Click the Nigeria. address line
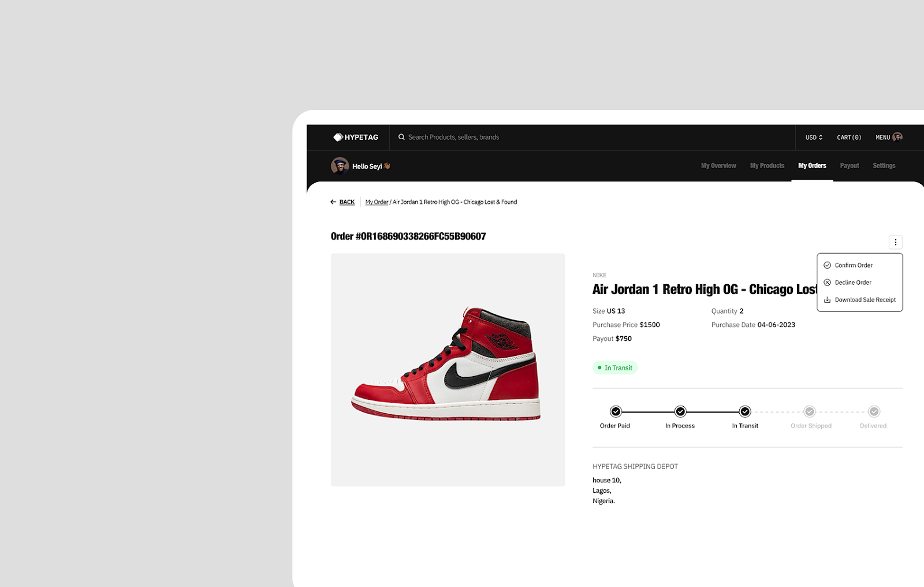Screen dimensions: 924x587 pos(603,501)
